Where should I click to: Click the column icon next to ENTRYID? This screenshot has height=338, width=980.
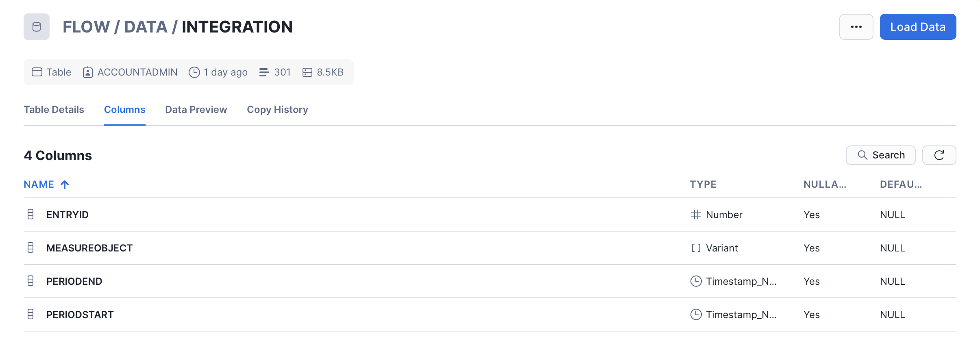point(30,214)
